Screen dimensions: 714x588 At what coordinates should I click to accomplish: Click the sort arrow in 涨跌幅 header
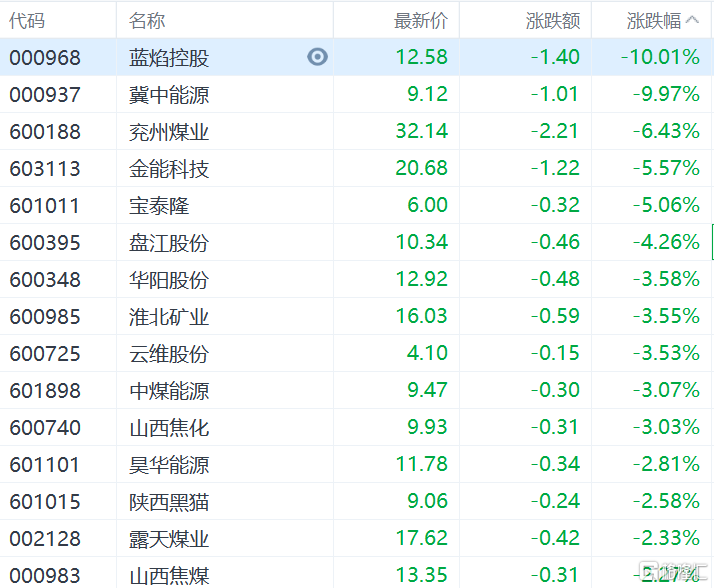pyautogui.click(x=692, y=20)
